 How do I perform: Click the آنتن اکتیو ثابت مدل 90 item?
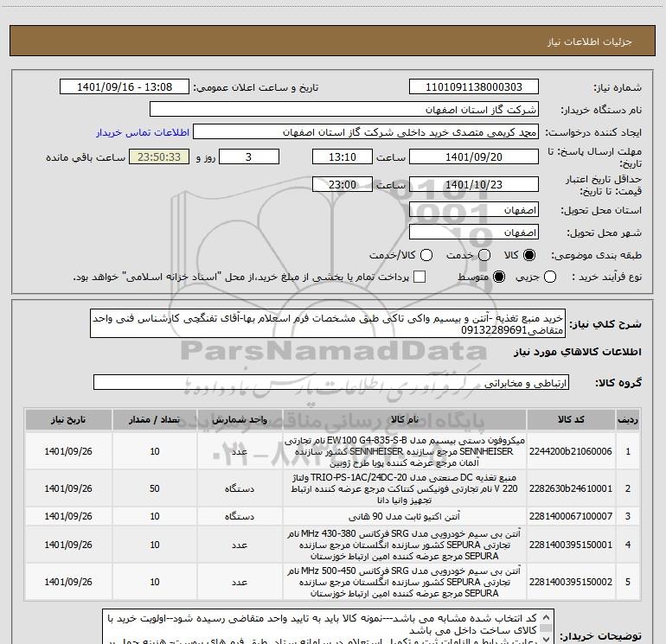405,516
